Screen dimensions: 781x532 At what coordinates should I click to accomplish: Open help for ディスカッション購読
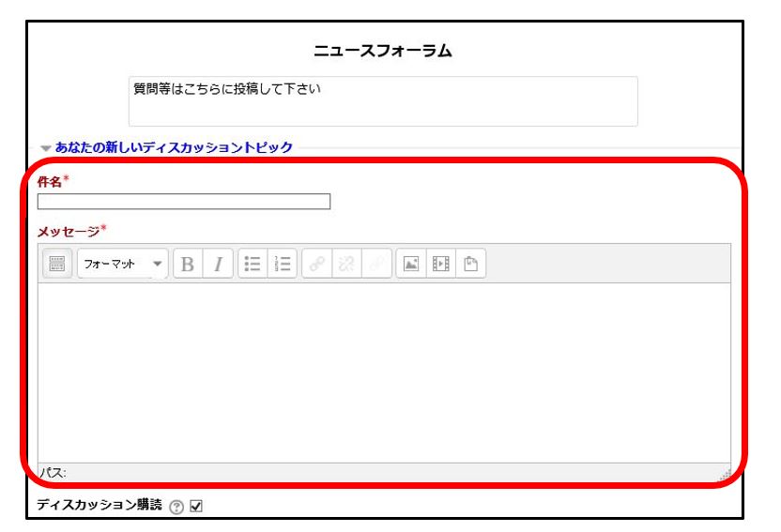pyautogui.click(x=178, y=507)
